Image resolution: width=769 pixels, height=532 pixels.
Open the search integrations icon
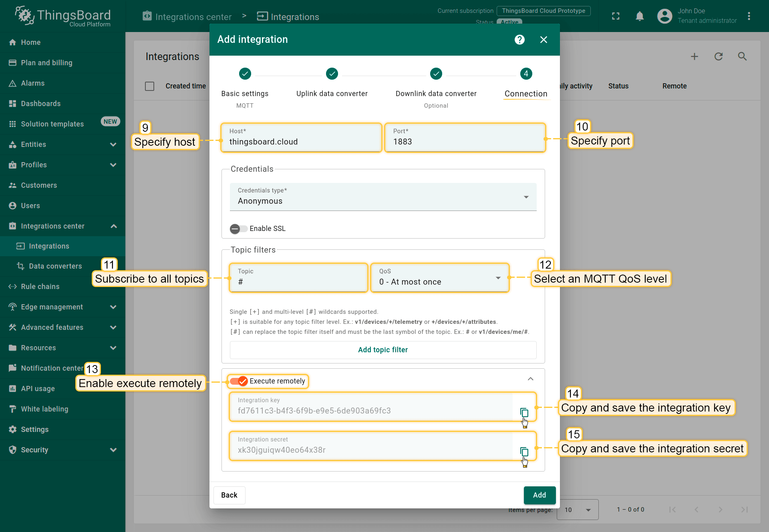(x=742, y=56)
